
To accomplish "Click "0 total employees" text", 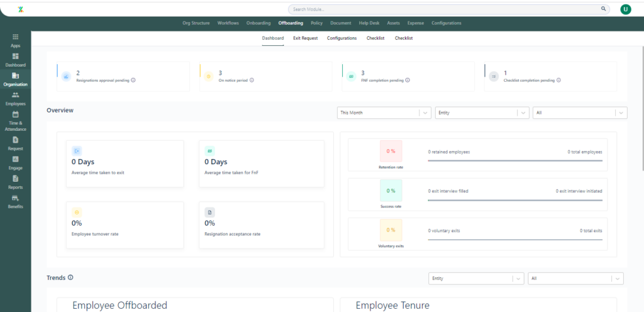I will (x=585, y=152).
